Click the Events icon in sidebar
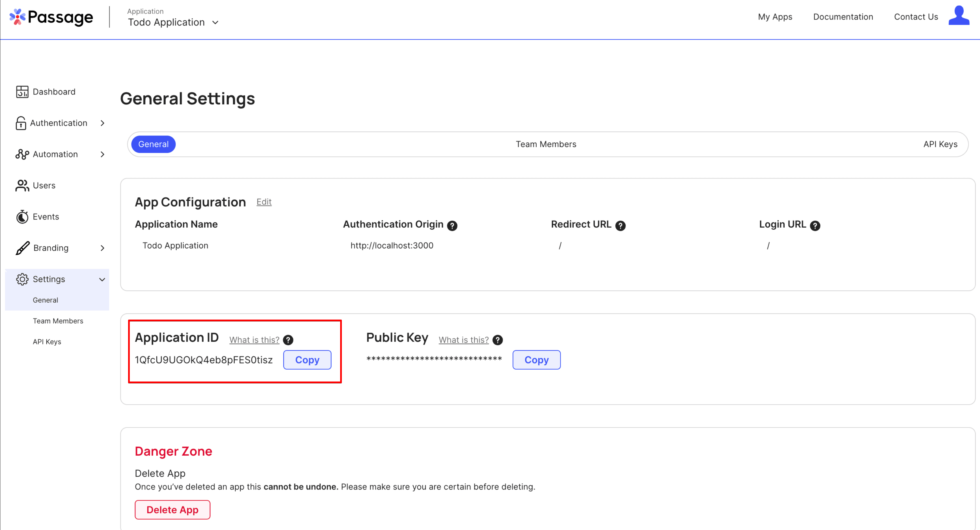Screen dimensions: 980x530 click(21, 217)
